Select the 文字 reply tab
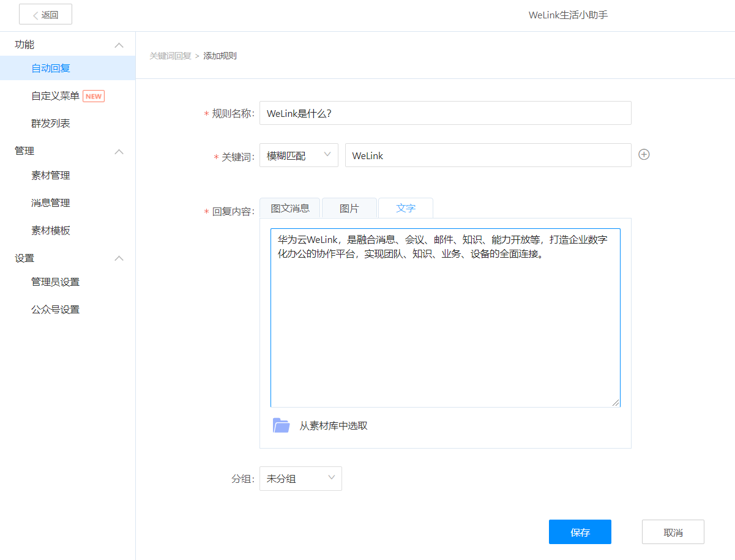The image size is (735, 560). pyautogui.click(x=405, y=208)
